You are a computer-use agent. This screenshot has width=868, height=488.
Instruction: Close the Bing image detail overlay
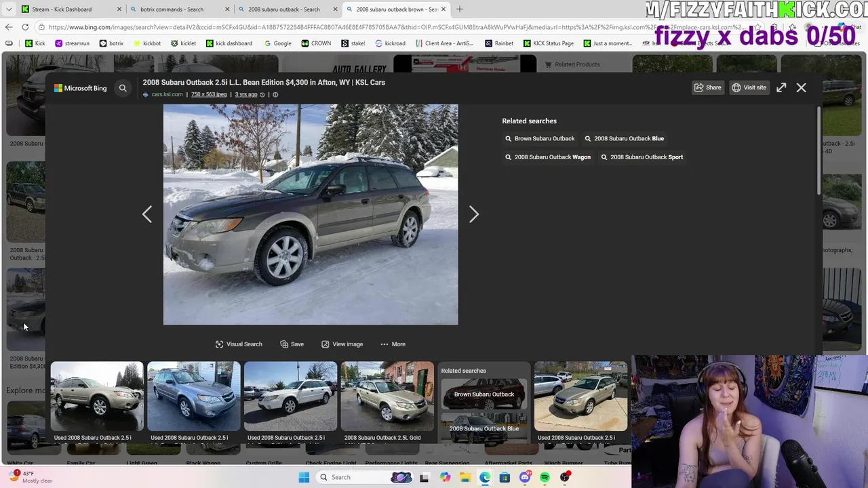point(802,87)
